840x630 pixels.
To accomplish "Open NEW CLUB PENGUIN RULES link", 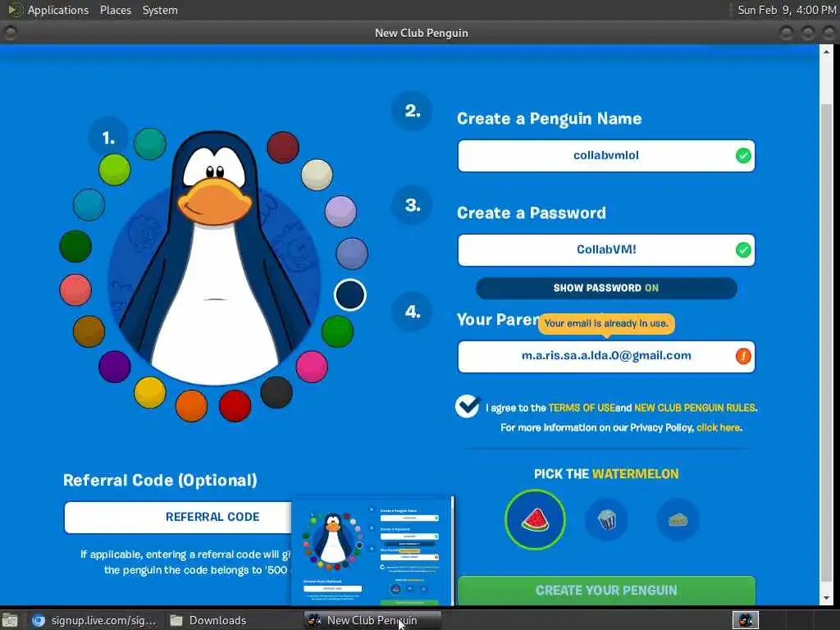I will (695, 408).
